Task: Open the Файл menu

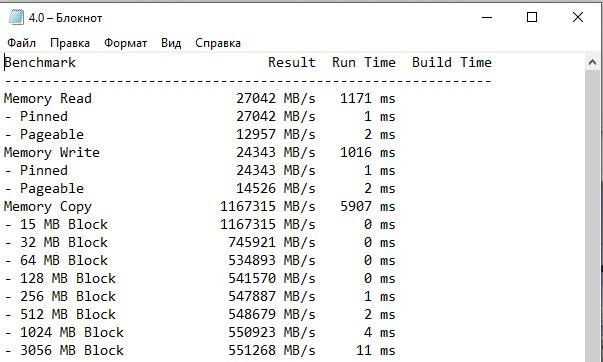Action: [22, 43]
